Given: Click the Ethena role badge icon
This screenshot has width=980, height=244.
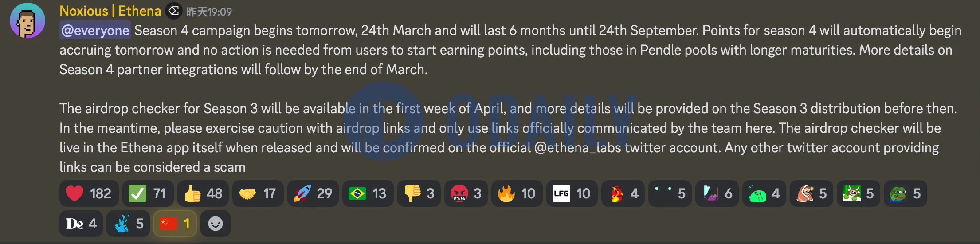Looking at the screenshot, I should 174,11.
